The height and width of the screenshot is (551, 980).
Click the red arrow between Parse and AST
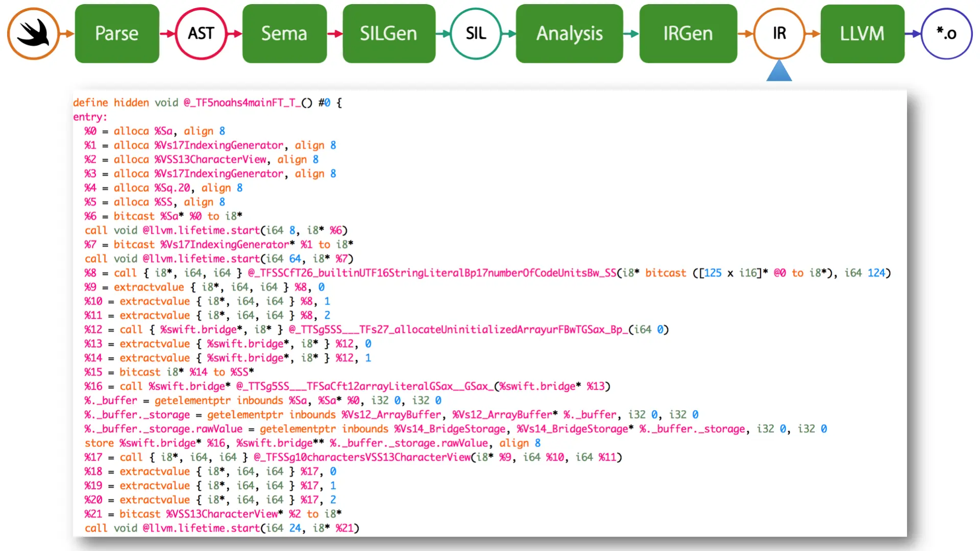167,34
